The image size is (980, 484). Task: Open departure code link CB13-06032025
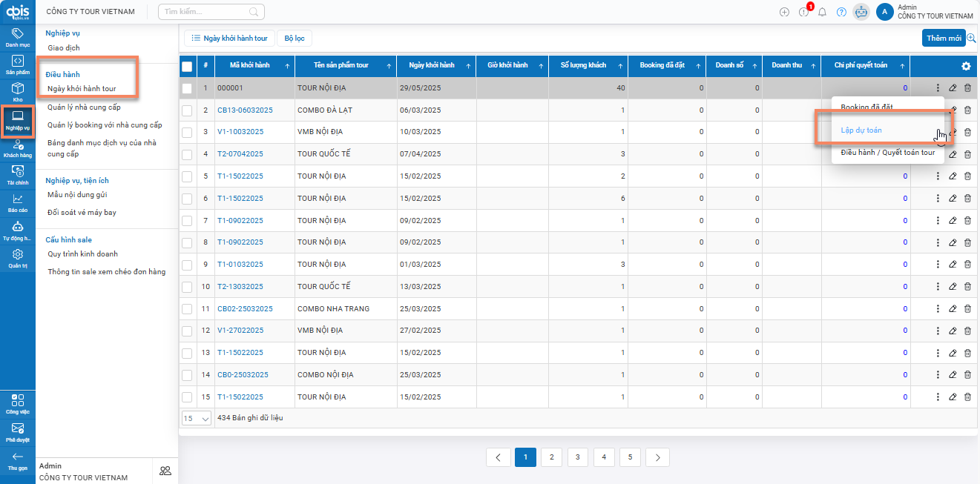(245, 110)
